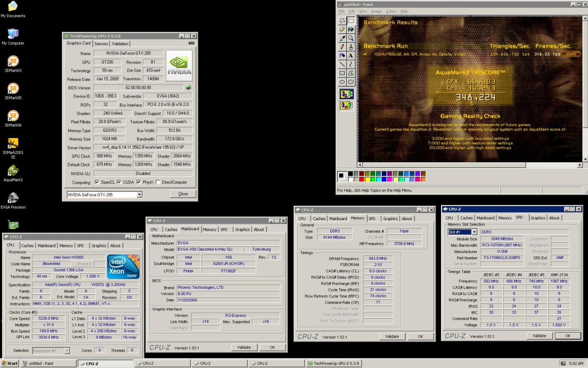This screenshot has width=588, height=368.
Task: Click the TechPowerUp GPU-Z taskbar button
Action: click(334, 363)
